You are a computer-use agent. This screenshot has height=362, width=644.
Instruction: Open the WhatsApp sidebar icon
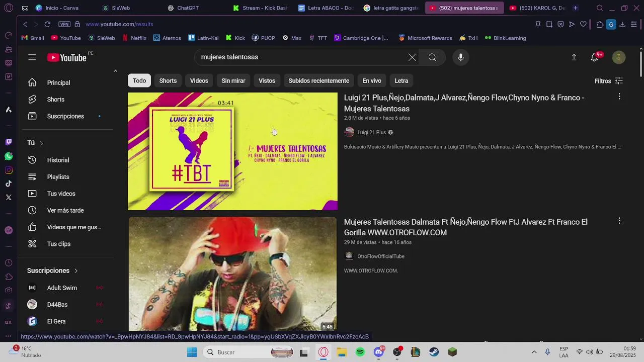click(9, 156)
